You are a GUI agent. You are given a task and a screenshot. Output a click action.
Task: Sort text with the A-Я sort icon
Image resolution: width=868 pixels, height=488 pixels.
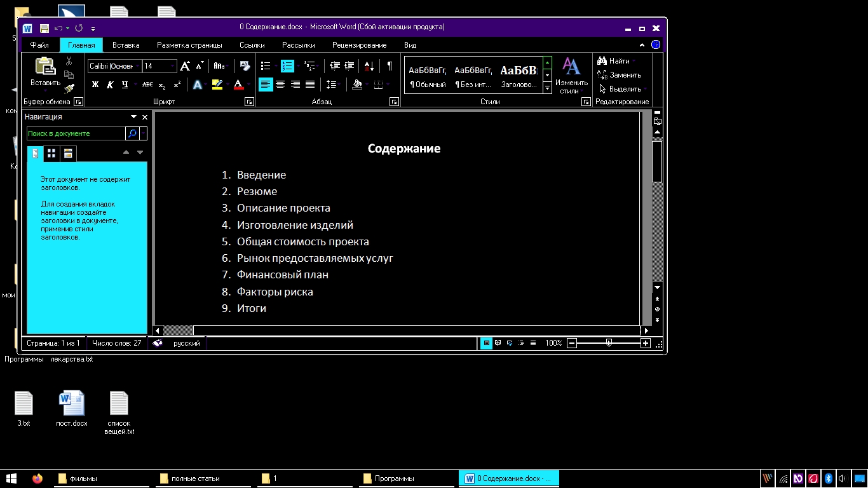pos(369,66)
